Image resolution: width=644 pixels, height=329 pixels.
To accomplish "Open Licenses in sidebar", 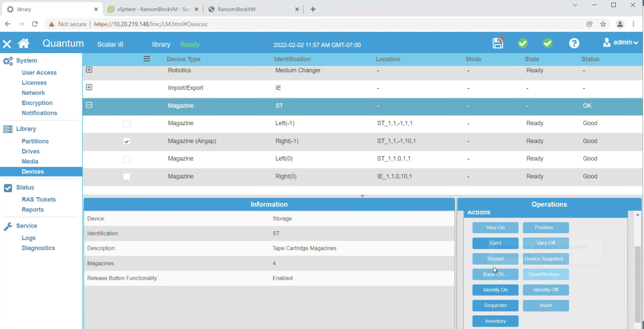I will coord(34,83).
